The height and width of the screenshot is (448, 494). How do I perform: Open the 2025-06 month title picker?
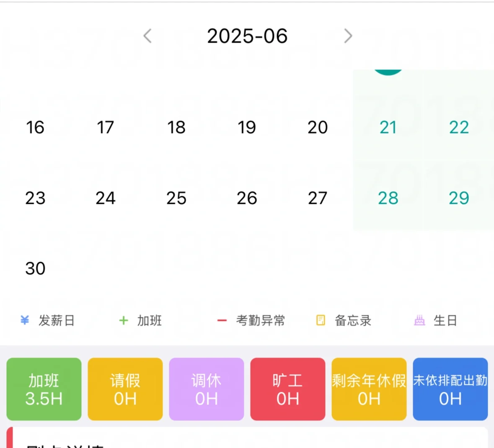pyautogui.click(x=247, y=36)
